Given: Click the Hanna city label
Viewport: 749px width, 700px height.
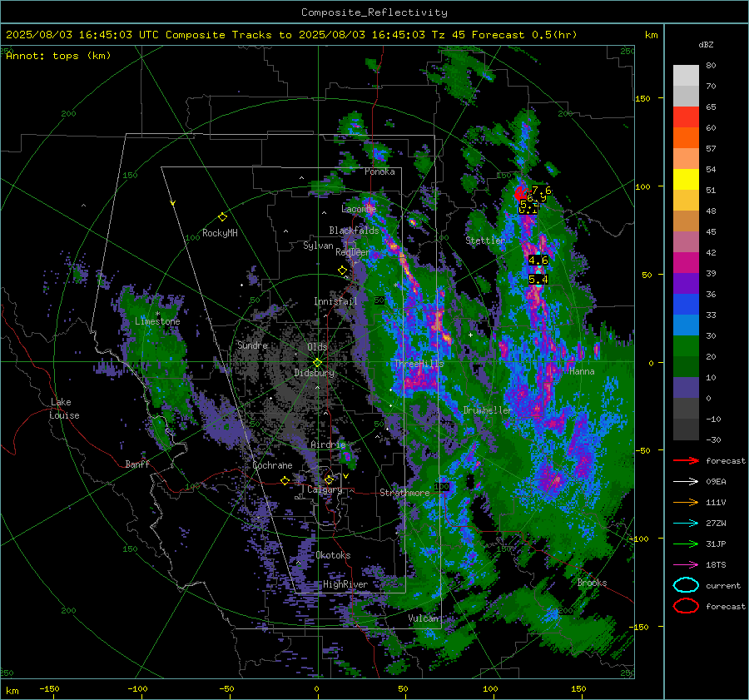Looking at the screenshot, I should tap(582, 371).
